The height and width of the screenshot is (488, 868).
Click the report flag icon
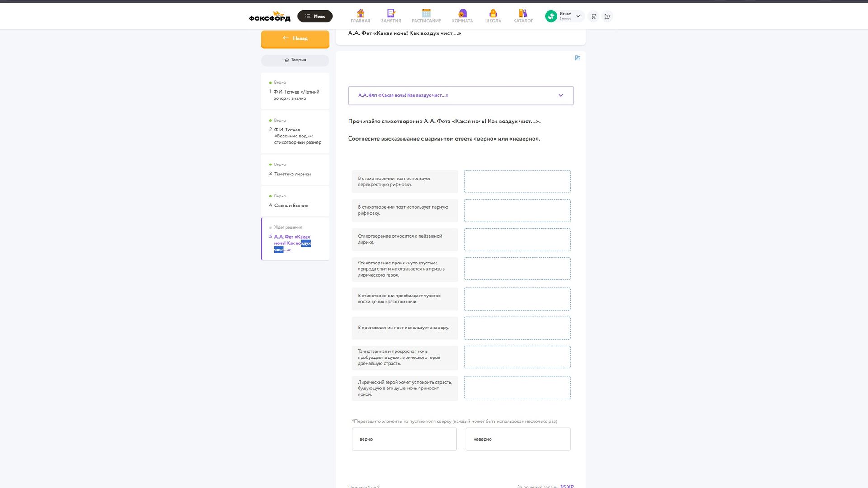[577, 58]
